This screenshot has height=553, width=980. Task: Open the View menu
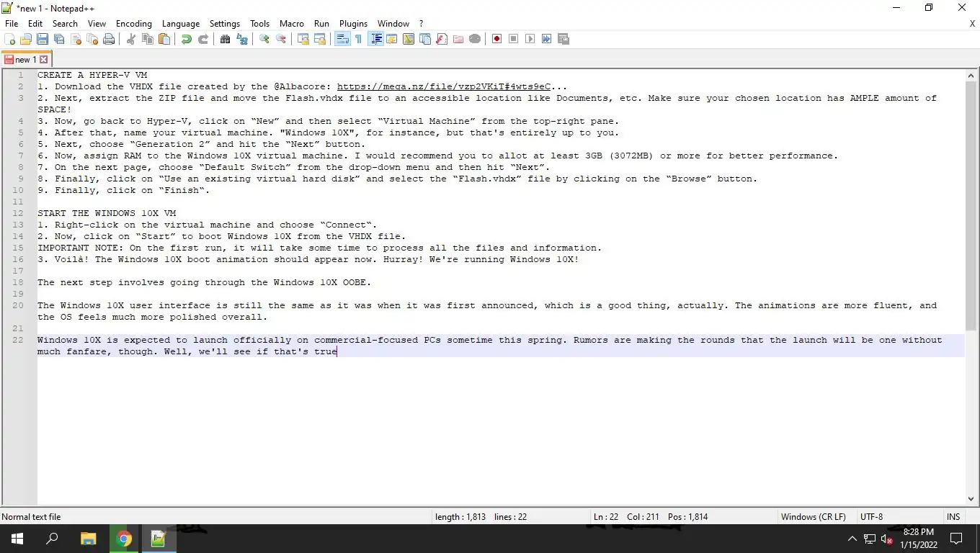[x=97, y=24]
